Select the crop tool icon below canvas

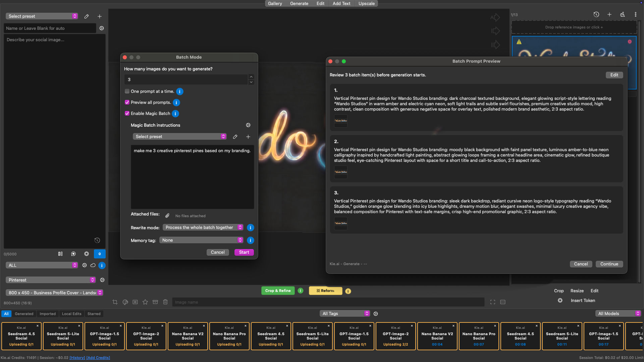point(115,302)
